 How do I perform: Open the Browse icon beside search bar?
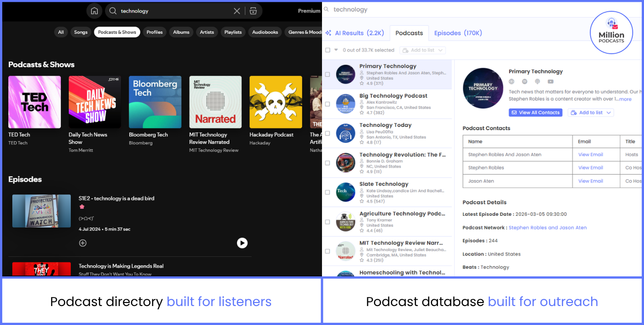point(253,11)
